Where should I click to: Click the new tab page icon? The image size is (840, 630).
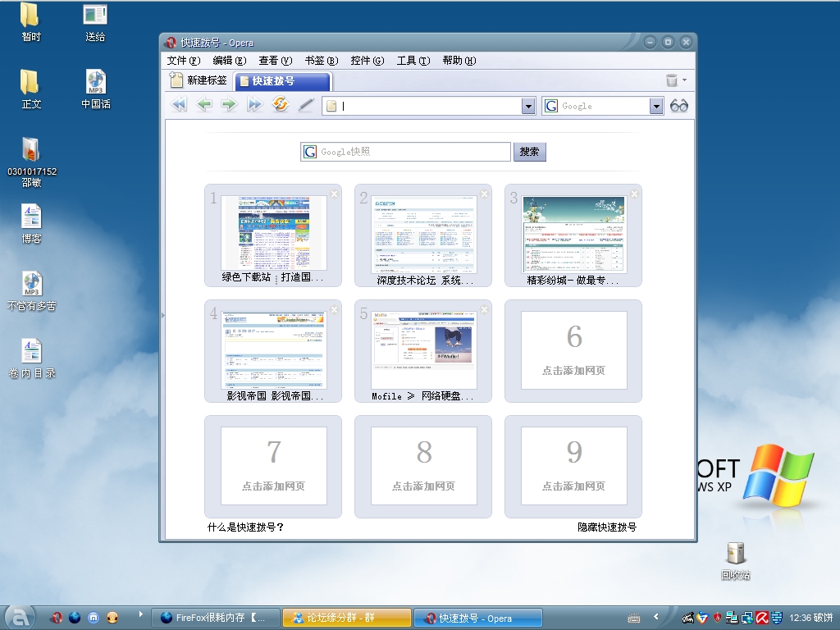pos(176,80)
